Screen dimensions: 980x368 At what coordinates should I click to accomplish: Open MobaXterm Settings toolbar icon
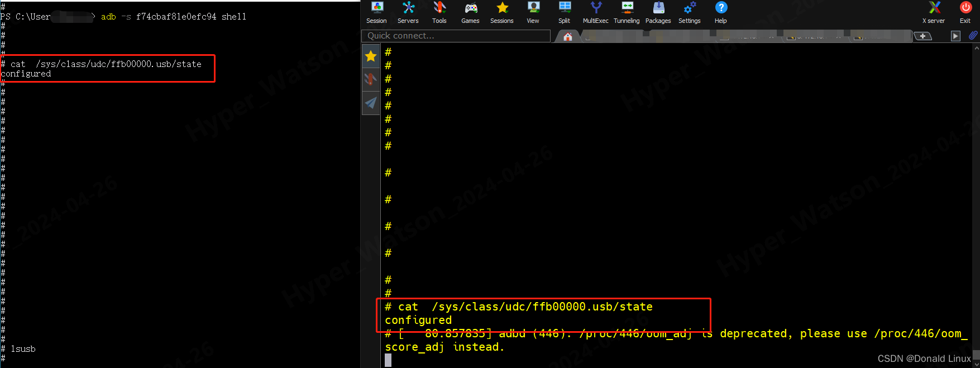coord(690,12)
